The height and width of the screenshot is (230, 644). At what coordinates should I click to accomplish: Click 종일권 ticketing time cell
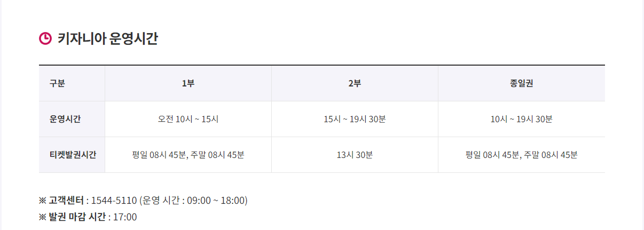tap(522, 155)
